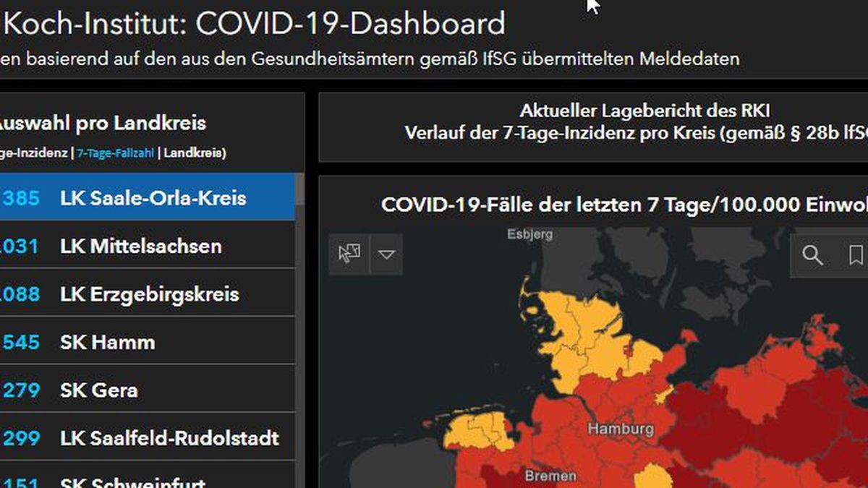Choose the LK Erzgebirgskreis row
Screen dimensions: 868x488
(148, 294)
